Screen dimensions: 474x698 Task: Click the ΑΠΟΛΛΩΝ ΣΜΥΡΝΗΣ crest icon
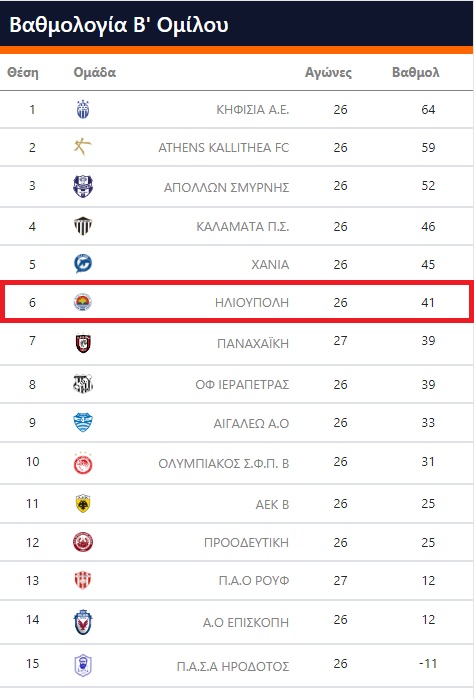click(83, 186)
